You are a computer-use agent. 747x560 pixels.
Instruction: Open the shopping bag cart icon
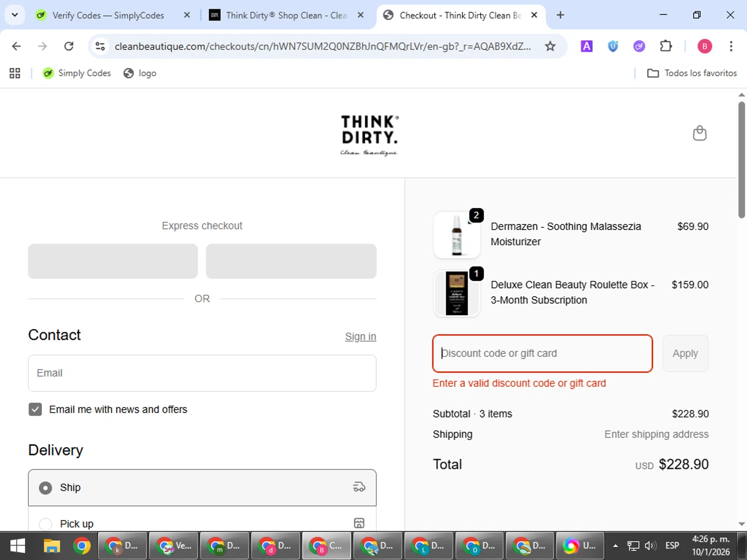700,133
